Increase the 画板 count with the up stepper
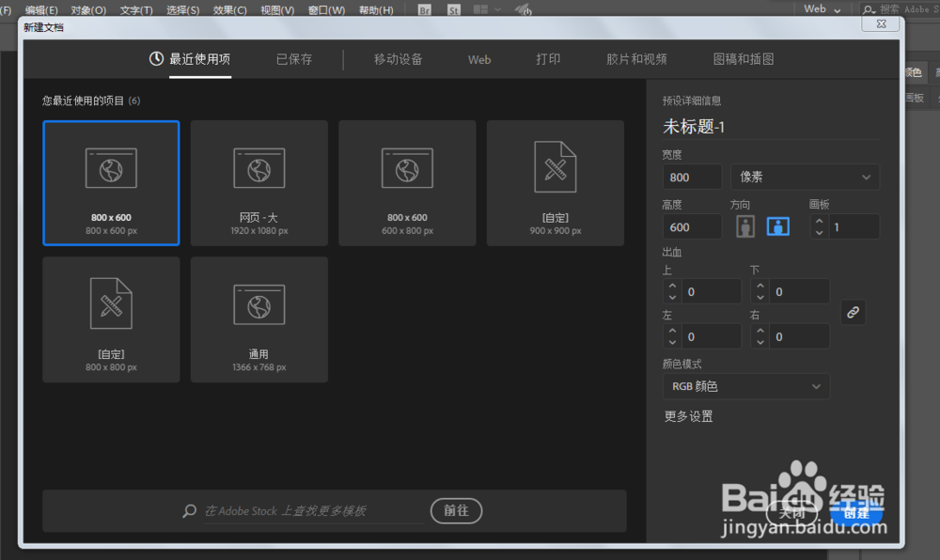Viewport: 940px width, 560px height. point(818,219)
